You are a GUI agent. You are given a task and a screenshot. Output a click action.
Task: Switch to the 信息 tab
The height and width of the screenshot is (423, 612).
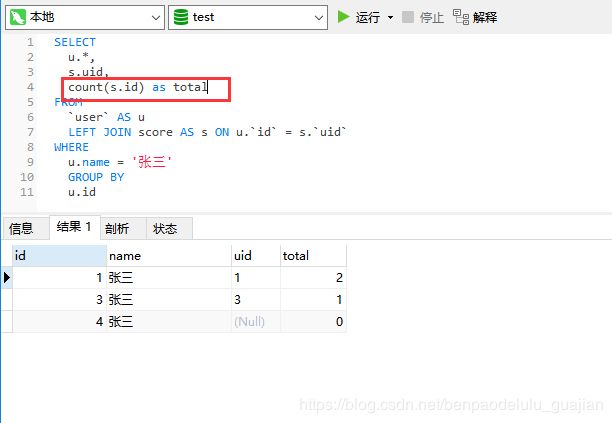tap(26, 228)
